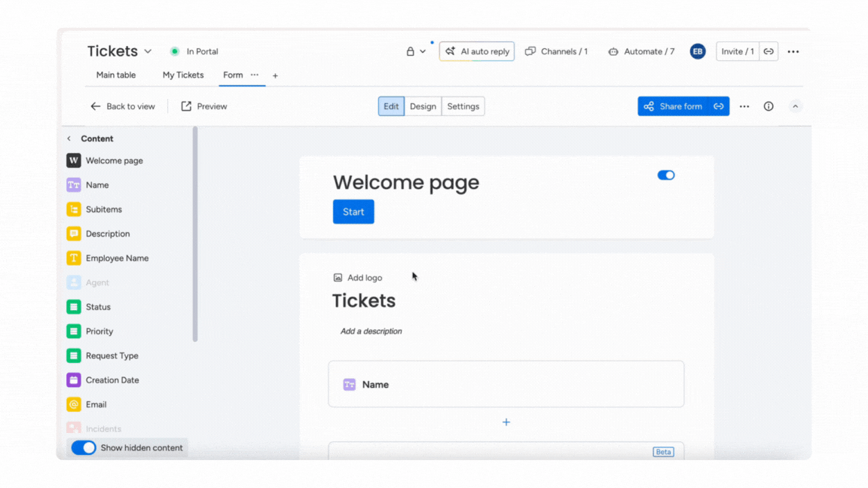Viewport: 868px width, 488px height.
Task: Click the green Priority column icon
Action: (x=74, y=331)
